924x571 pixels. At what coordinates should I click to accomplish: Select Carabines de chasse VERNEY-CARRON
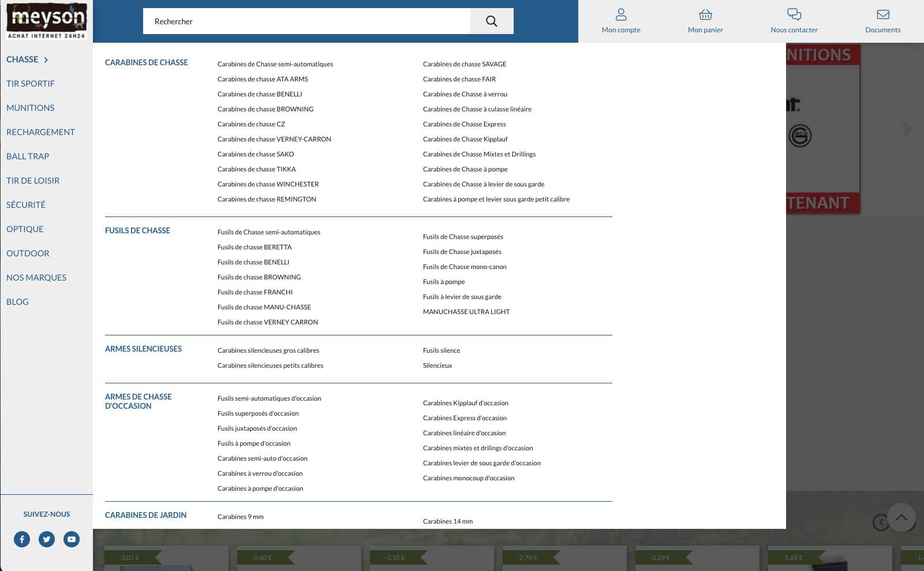pos(274,139)
